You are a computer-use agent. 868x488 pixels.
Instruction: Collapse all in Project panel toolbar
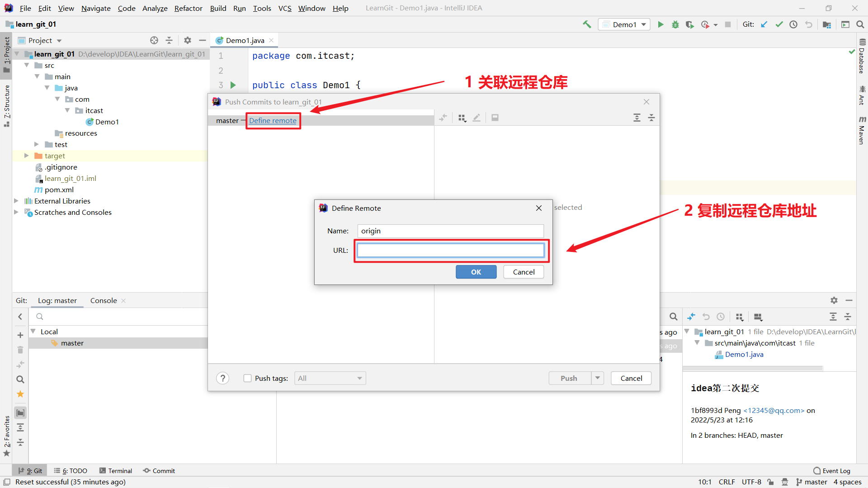coord(169,40)
